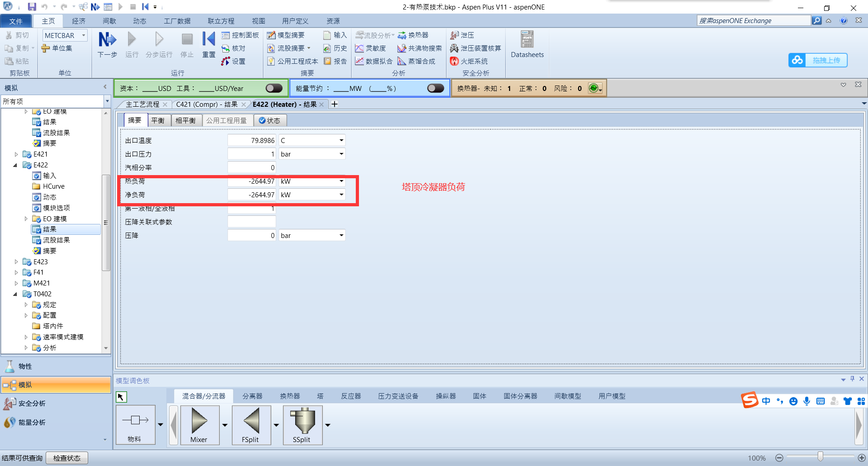Open the 火炬系统 flare system
Image resolution: width=868 pixels, height=466 pixels.
tap(469, 61)
